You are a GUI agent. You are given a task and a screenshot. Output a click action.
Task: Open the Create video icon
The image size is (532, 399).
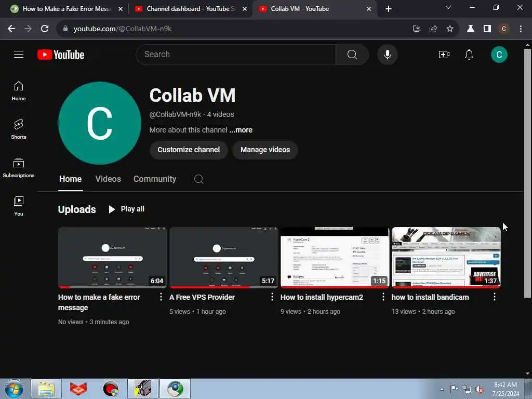tap(444, 55)
